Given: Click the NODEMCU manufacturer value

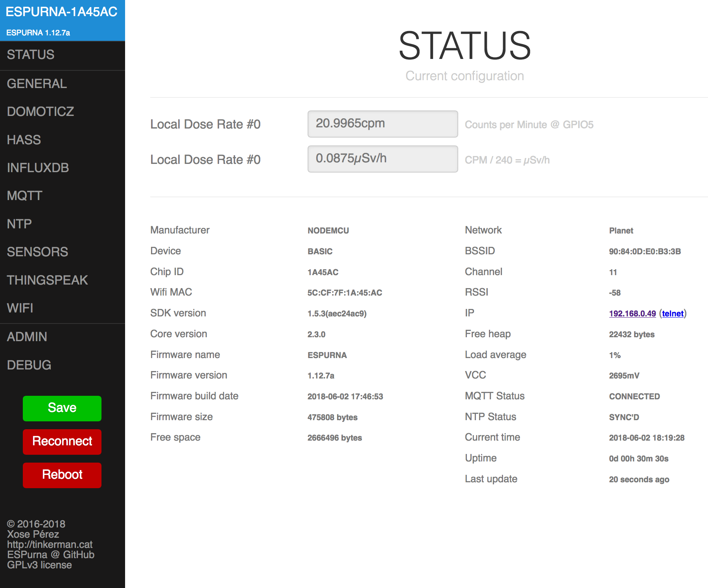Looking at the screenshot, I should click(328, 231).
